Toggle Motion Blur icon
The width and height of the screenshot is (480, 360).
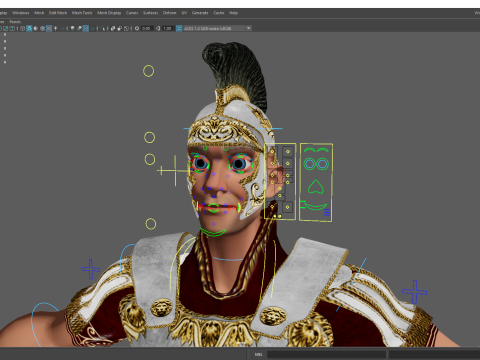point(79,28)
